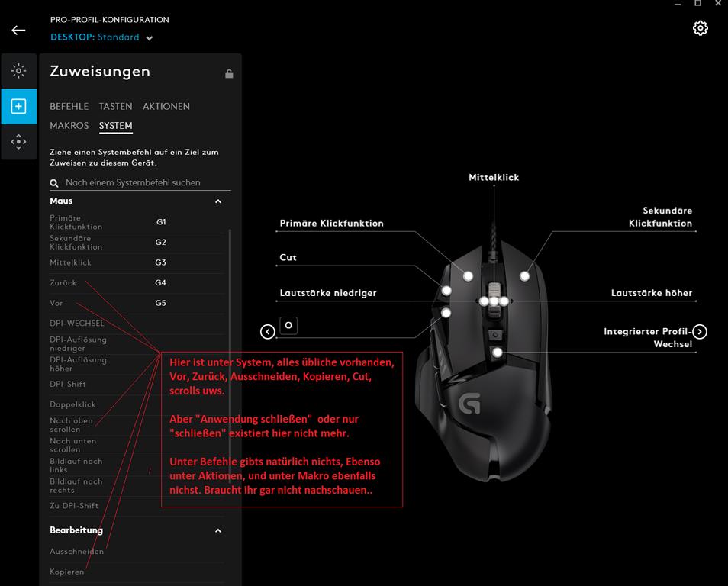Click the left mouse button hotspot
The height and width of the screenshot is (586, 728).
[468, 276]
